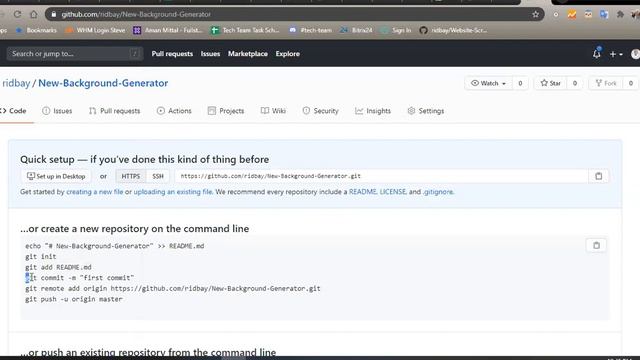The height and width of the screenshot is (360, 640).
Task: Click the address bar lock icon
Action: 53,14
